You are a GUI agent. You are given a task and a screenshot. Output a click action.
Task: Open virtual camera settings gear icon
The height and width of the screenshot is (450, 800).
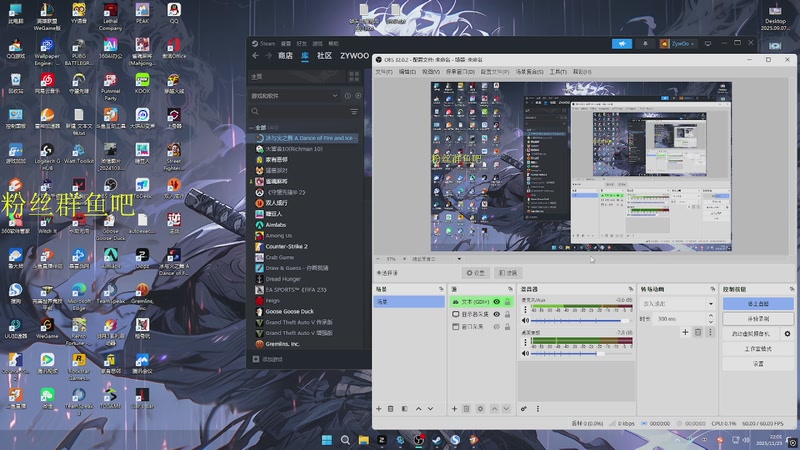pyautogui.click(x=787, y=334)
